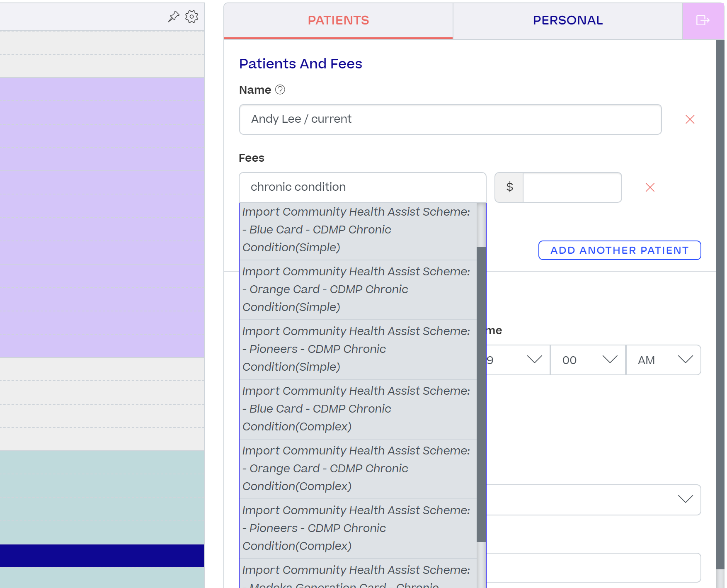Select Pioneers CDMP Chronic Condition(Simple)
Screen dimensions: 727x588
click(358, 349)
